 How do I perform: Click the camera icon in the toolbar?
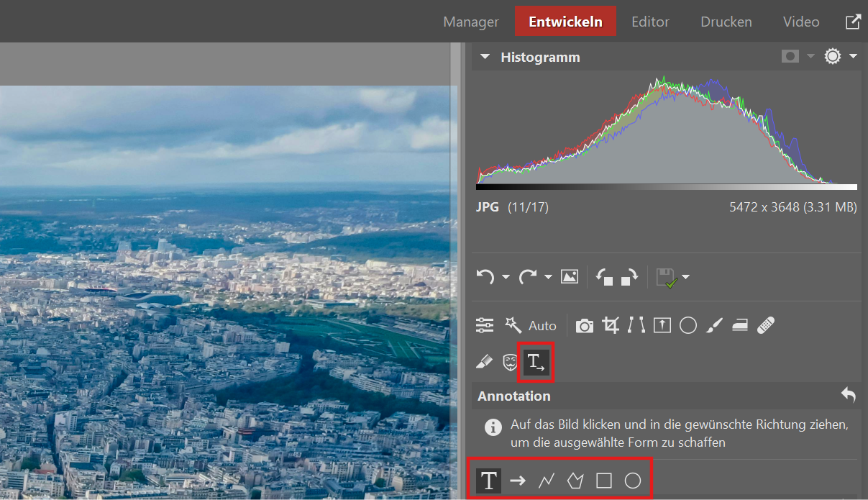point(585,326)
